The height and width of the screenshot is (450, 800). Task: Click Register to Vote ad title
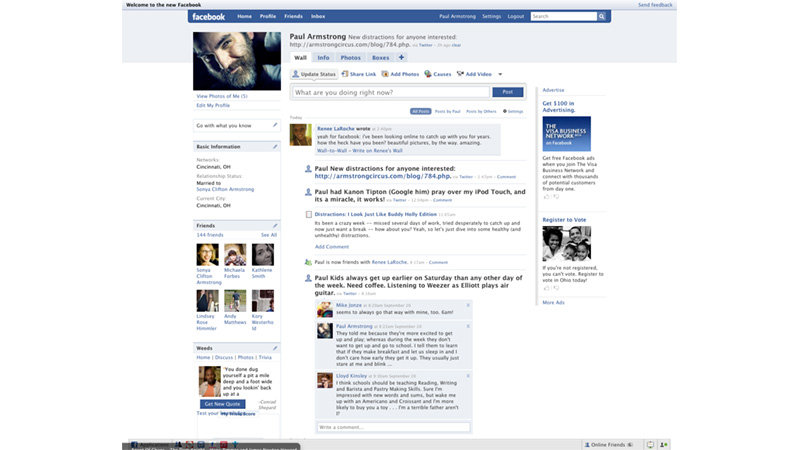[564, 220]
